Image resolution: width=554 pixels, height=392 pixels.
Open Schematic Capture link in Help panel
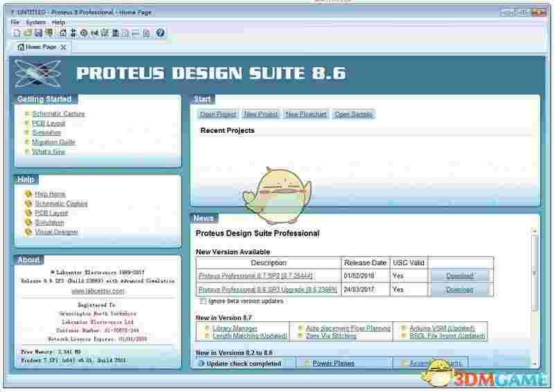[x=61, y=204]
